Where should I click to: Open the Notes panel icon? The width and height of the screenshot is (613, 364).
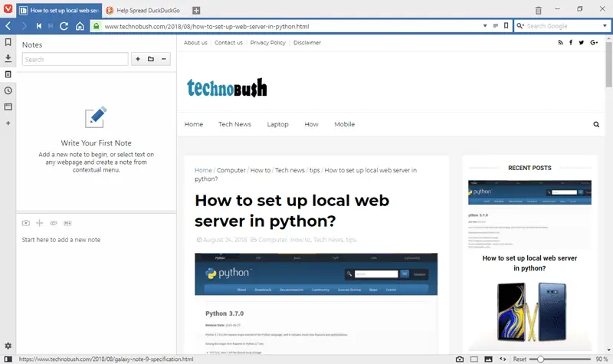[8, 74]
